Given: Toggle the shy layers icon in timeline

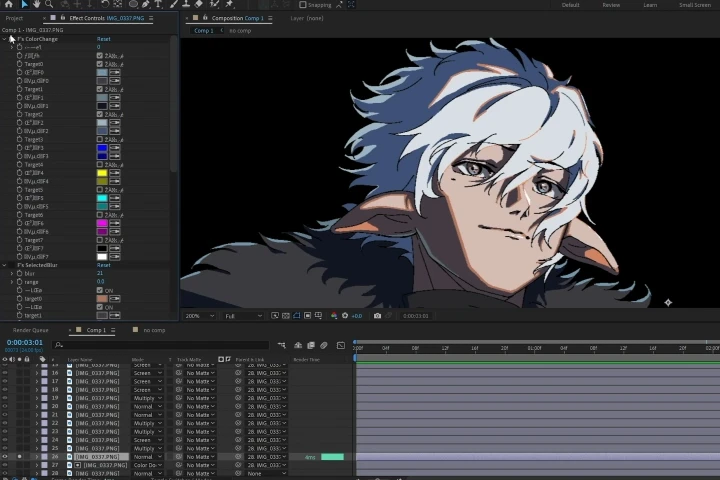Looking at the screenshot, I should (x=298, y=345).
